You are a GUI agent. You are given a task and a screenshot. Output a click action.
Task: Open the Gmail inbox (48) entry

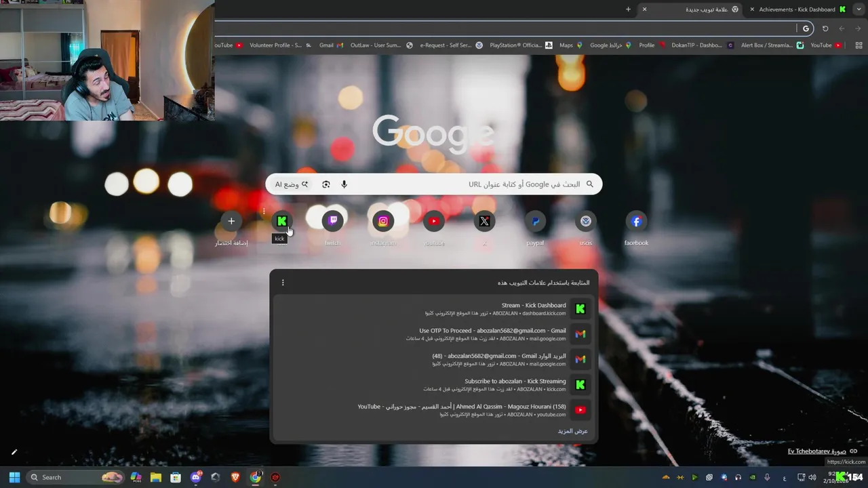click(434, 359)
